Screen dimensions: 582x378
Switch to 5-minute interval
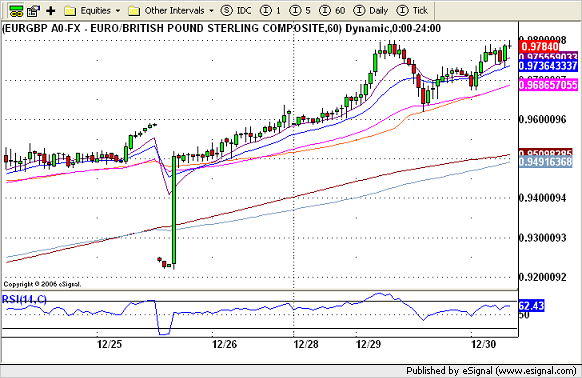tap(300, 11)
